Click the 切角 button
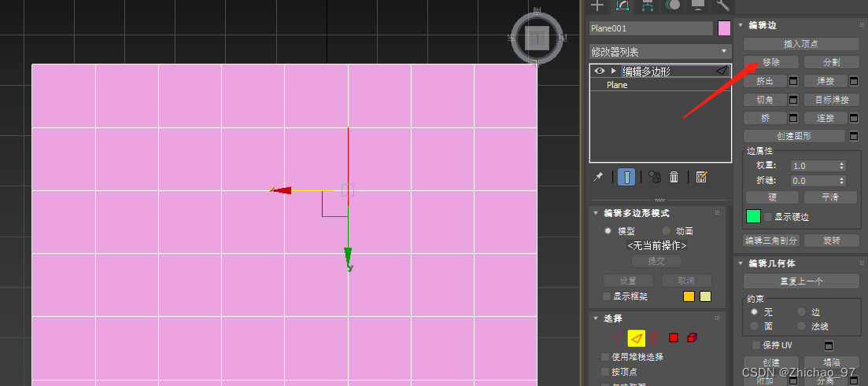Viewport: 868px width, 386px height. [765, 100]
